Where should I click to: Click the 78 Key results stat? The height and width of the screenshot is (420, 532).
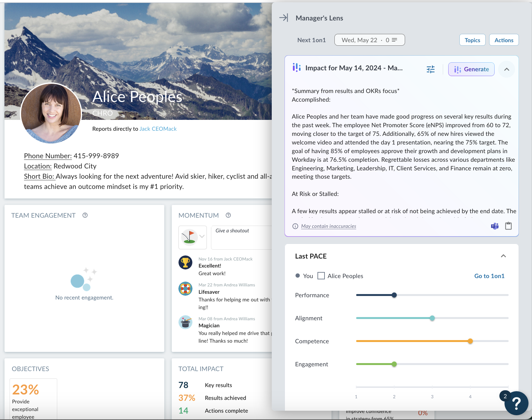[x=205, y=385]
